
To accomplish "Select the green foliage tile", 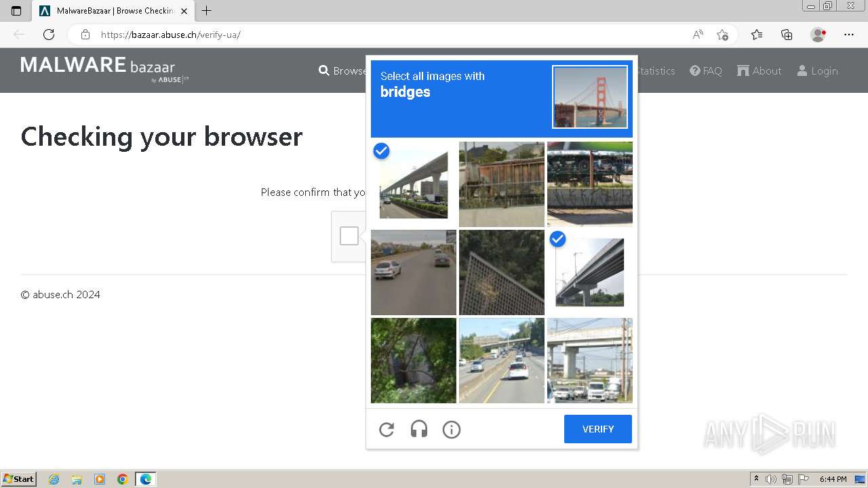I will tap(414, 361).
